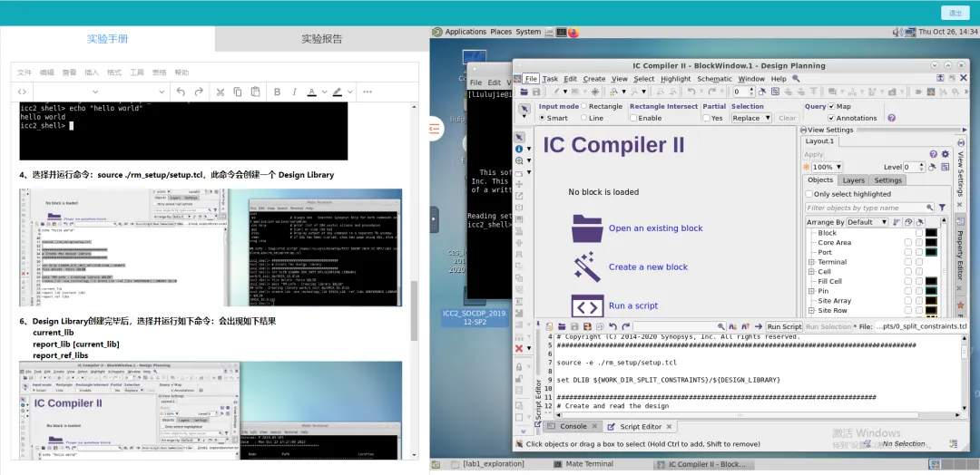The height and width of the screenshot is (475, 980).
Task: Open the dropdown arrow beside the info tool
Action: click(529, 150)
